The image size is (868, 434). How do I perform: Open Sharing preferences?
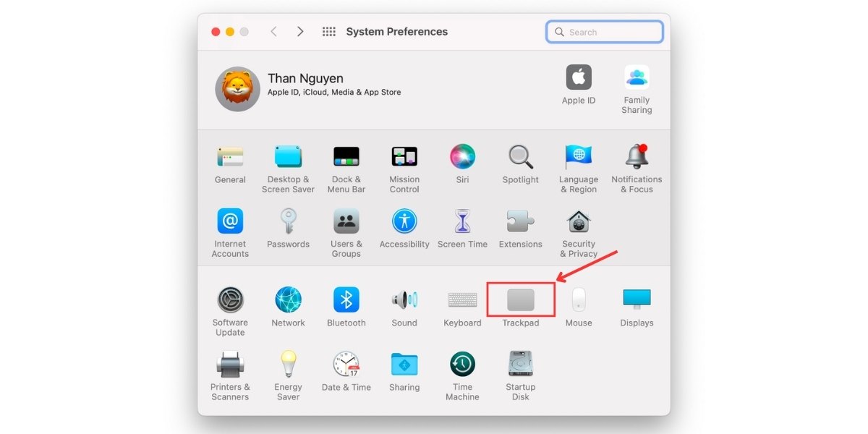point(404,364)
